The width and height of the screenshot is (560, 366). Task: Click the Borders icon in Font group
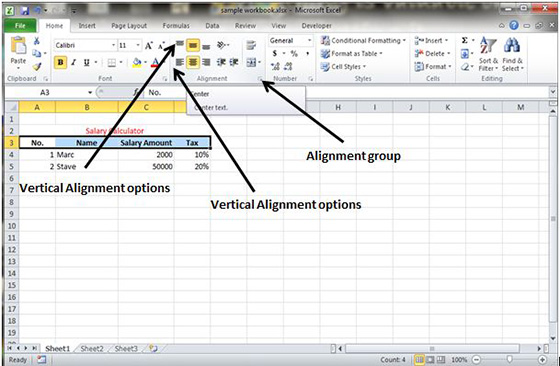click(x=112, y=63)
